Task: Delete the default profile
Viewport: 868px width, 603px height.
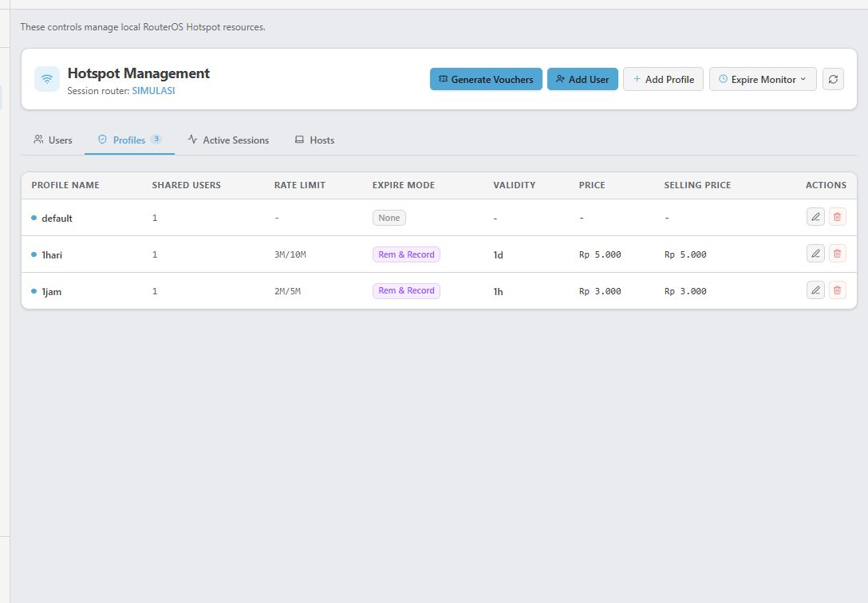Action: pyautogui.click(x=837, y=217)
